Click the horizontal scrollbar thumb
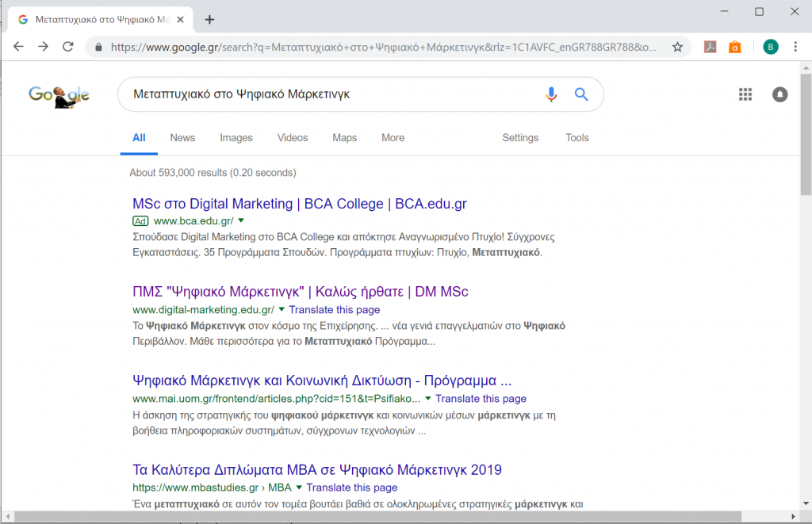 click(x=378, y=517)
